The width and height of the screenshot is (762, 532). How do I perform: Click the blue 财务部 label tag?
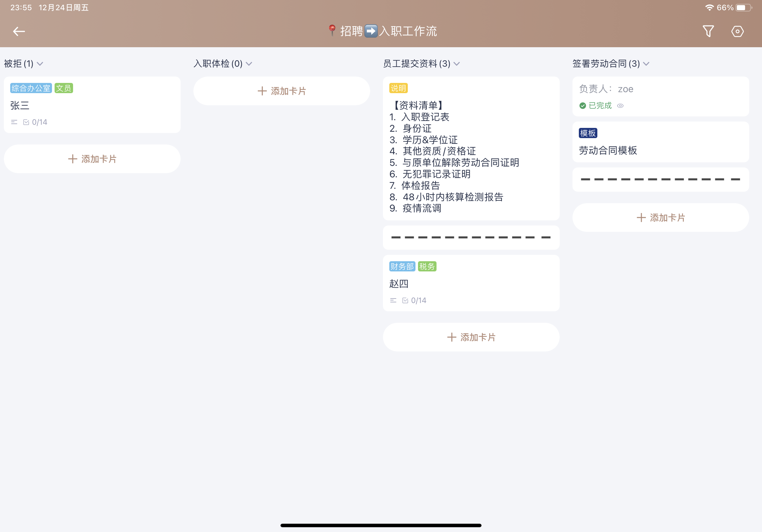coord(402,266)
